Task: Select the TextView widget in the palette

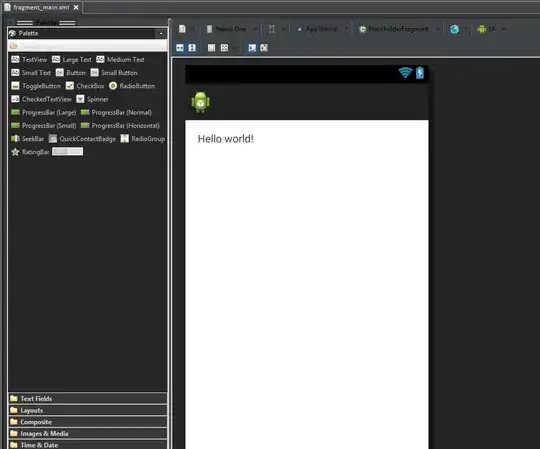Action: [x=29, y=60]
